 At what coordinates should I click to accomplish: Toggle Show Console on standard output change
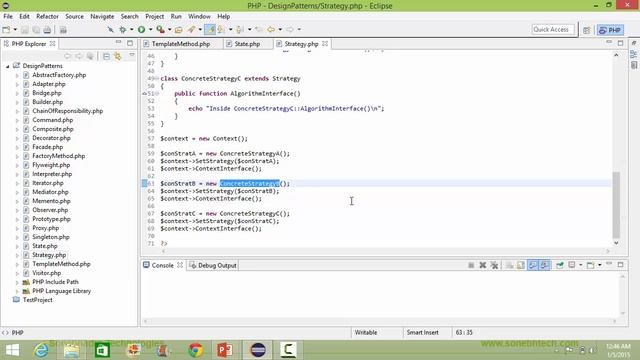tap(533, 265)
